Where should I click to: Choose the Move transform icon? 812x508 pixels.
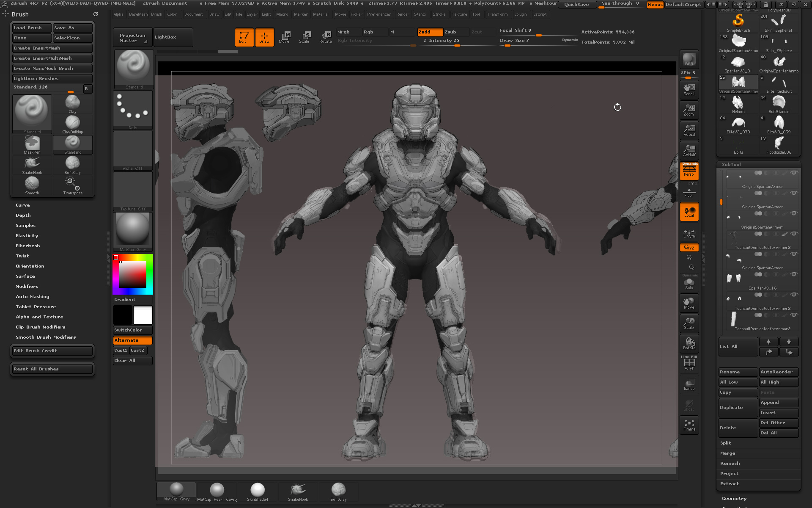[284, 37]
